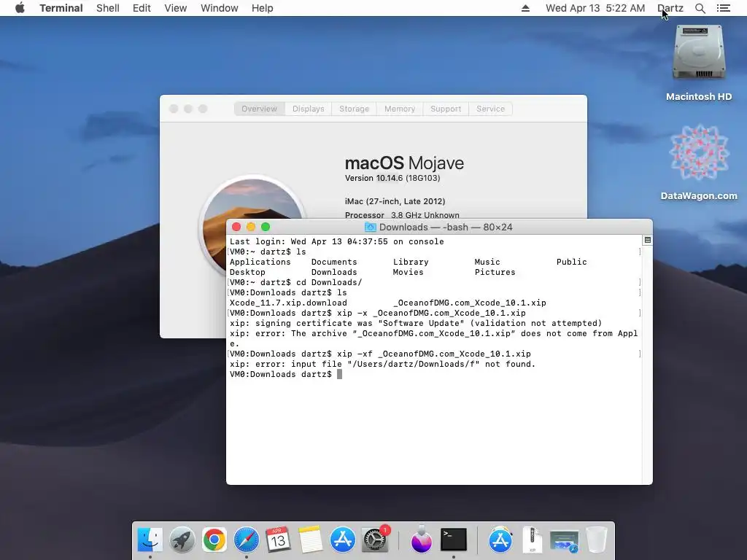The width and height of the screenshot is (747, 560).
Task: Click 'Last login' line in Terminal
Action: pos(336,241)
